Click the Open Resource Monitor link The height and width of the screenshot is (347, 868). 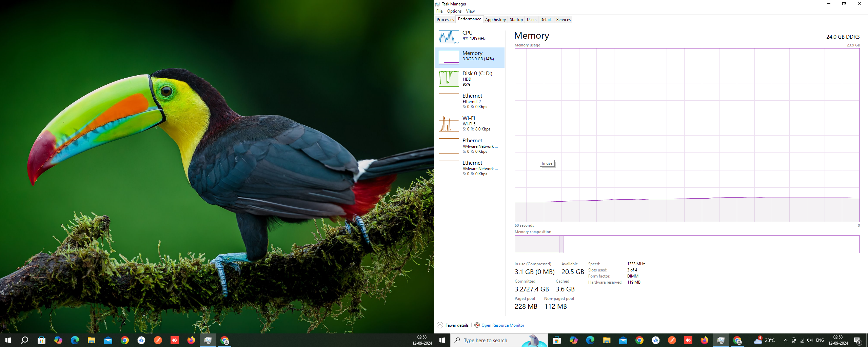pyautogui.click(x=502, y=325)
